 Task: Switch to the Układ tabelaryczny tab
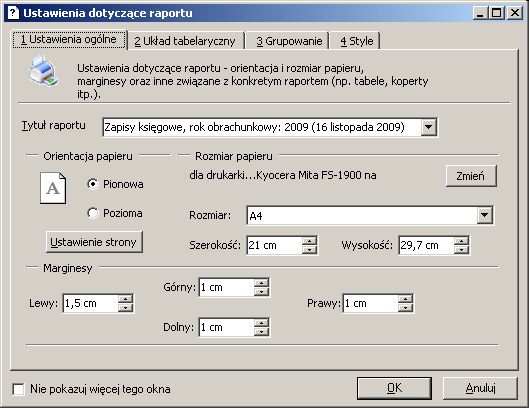click(185, 41)
